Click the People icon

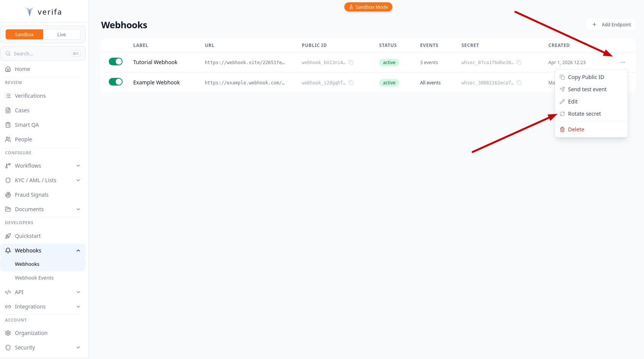8,139
